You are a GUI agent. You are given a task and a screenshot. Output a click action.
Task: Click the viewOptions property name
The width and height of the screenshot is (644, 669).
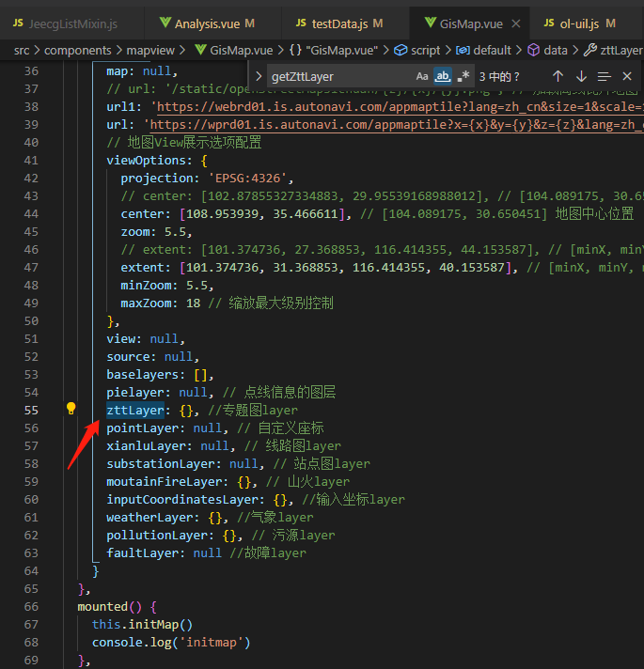[146, 161]
